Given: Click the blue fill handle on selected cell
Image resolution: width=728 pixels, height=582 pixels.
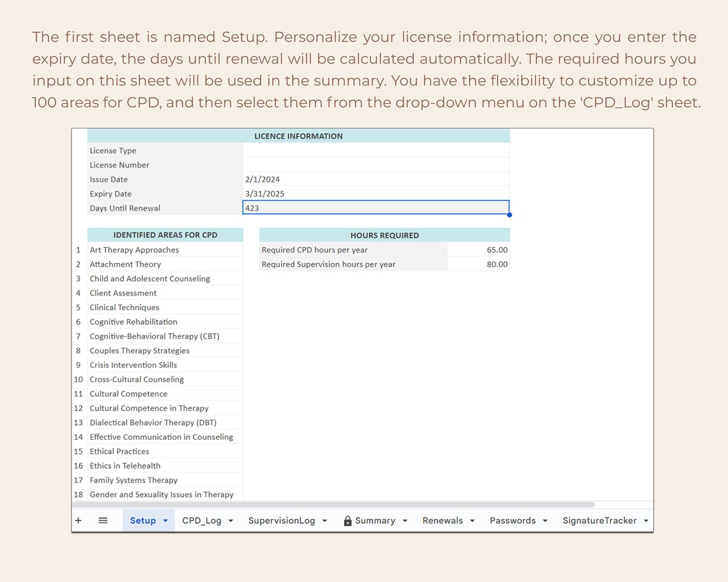Looking at the screenshot, I should pyautogui.click(x=509, y=215).
